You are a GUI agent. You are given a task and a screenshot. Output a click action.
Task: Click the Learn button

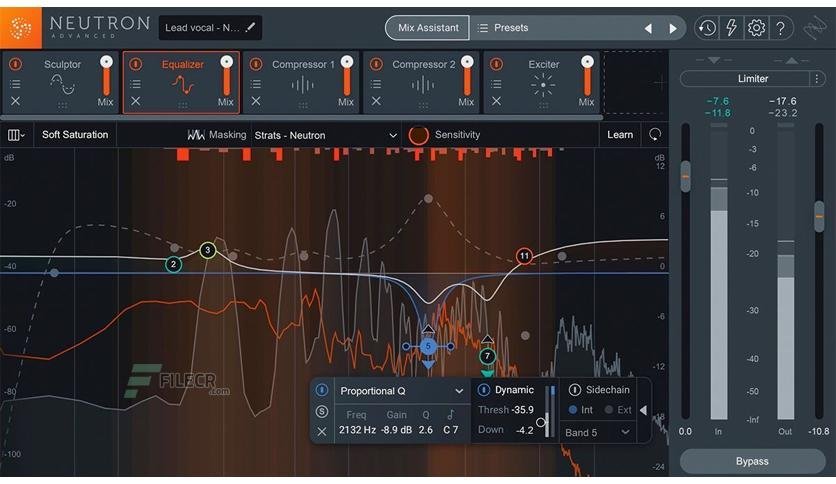pos(620,135)
